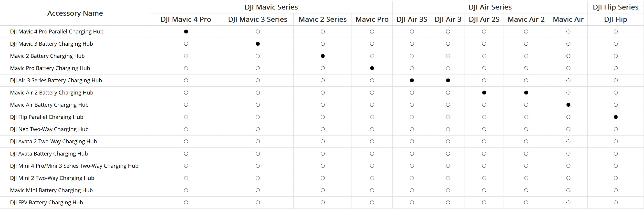Click filled dot in Mavic 2 Battery Charging Hub row
Screen dimensions: 644x209
coord(323,56)
